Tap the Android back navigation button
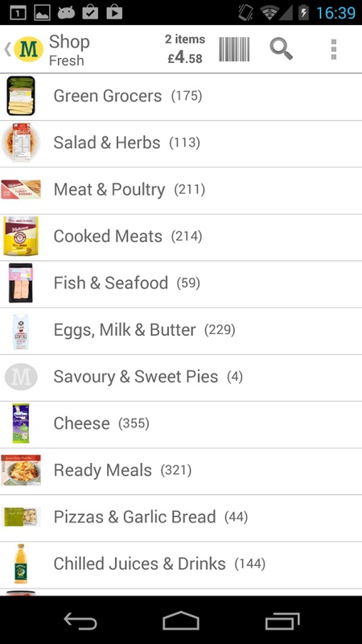The width and height of the screenshot is (362, 644). 80,621
